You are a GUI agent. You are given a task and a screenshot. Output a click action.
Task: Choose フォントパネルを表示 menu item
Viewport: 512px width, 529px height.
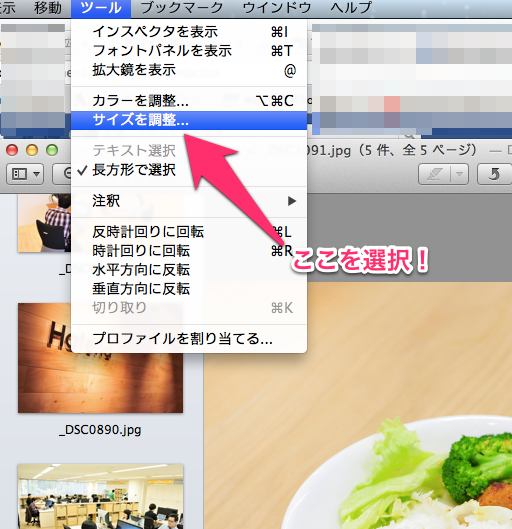click(189, 51)
